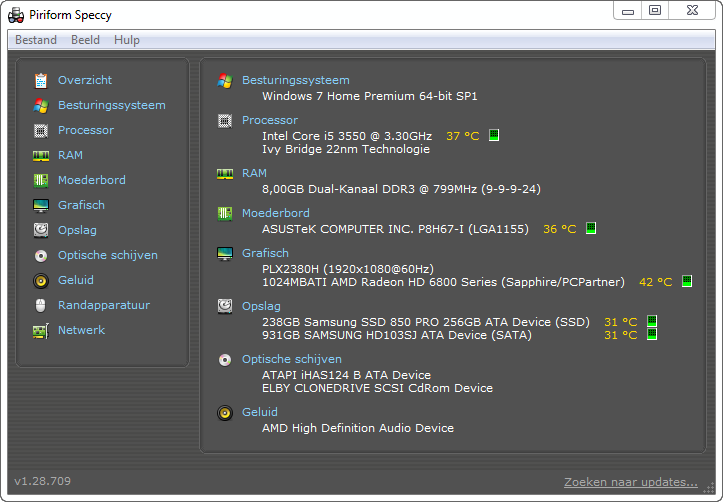Click the Speccy app icon in title bar
The image size is (723, 502).
[x=16, y=15]
